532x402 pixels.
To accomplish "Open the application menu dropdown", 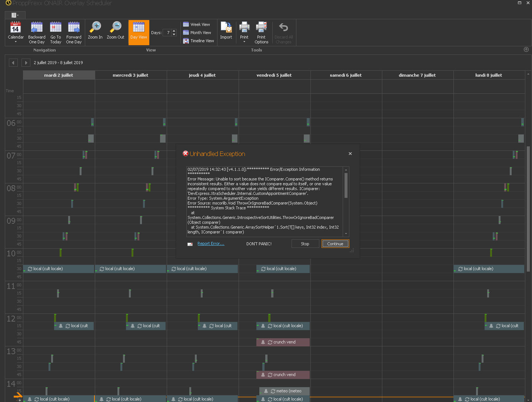I will point(15,15).
